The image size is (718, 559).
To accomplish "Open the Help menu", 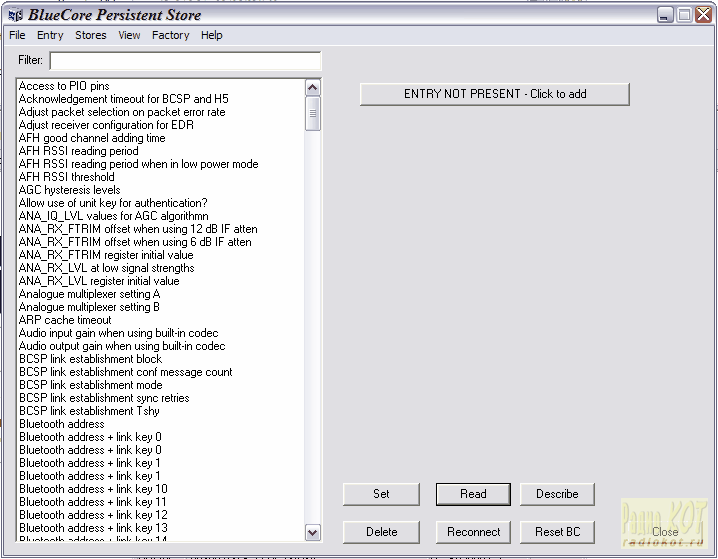I will coord(212,35).
